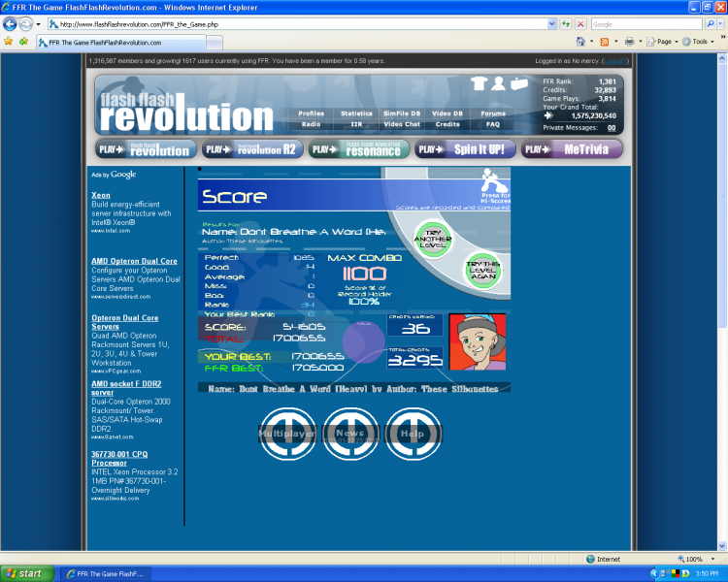Open the t-shirt store icon
728x582 pixels.
(x=479, y=83)
